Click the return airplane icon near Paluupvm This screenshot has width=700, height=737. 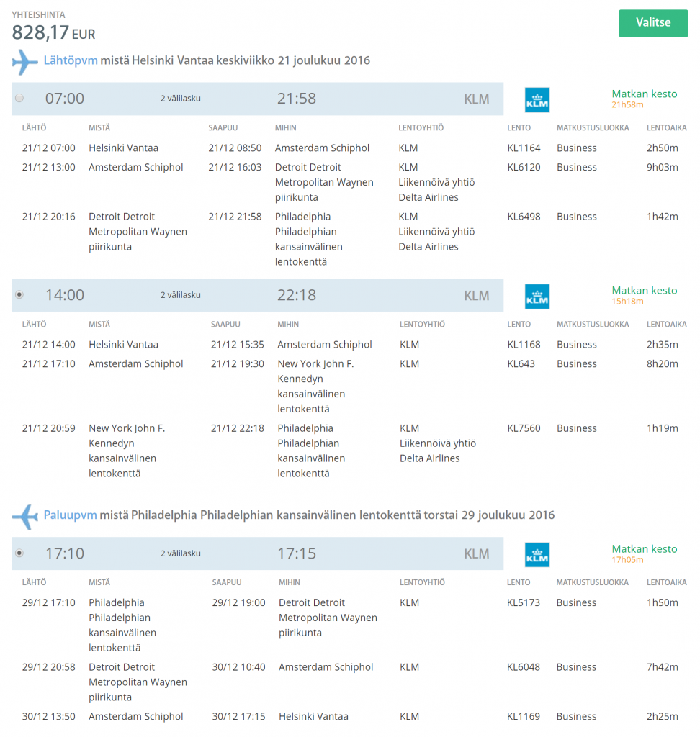pos(24,517)
